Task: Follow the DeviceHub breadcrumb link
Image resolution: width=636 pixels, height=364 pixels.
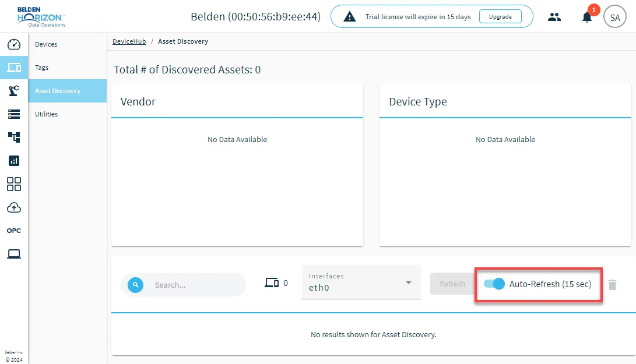Action: coord(129,41)
